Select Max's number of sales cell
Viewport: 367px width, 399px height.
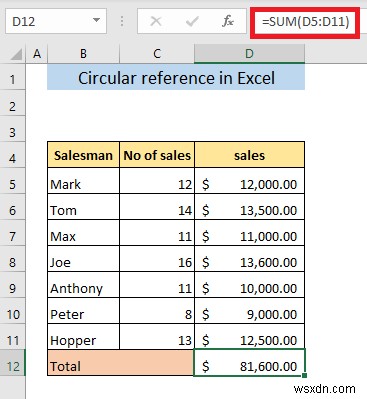[157, 233]
